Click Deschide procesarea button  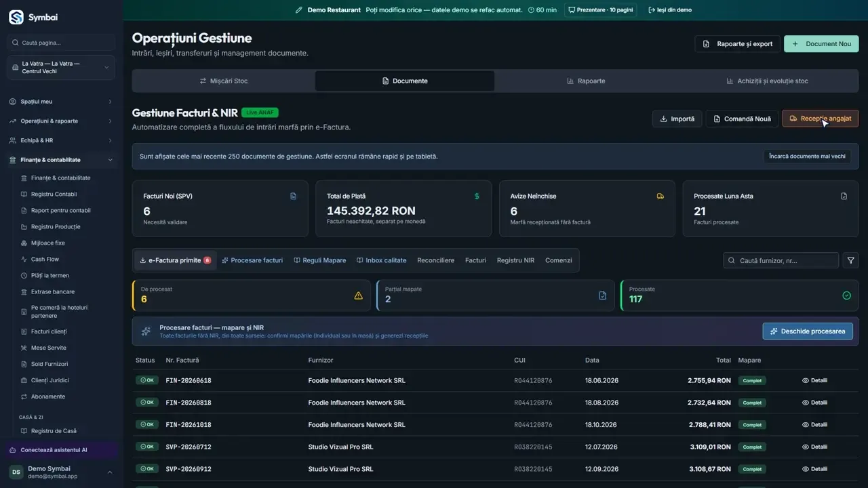coord(808,331)
